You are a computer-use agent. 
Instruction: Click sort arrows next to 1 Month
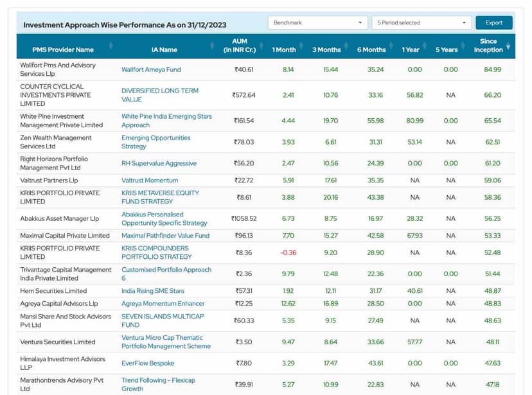point(302,46)
